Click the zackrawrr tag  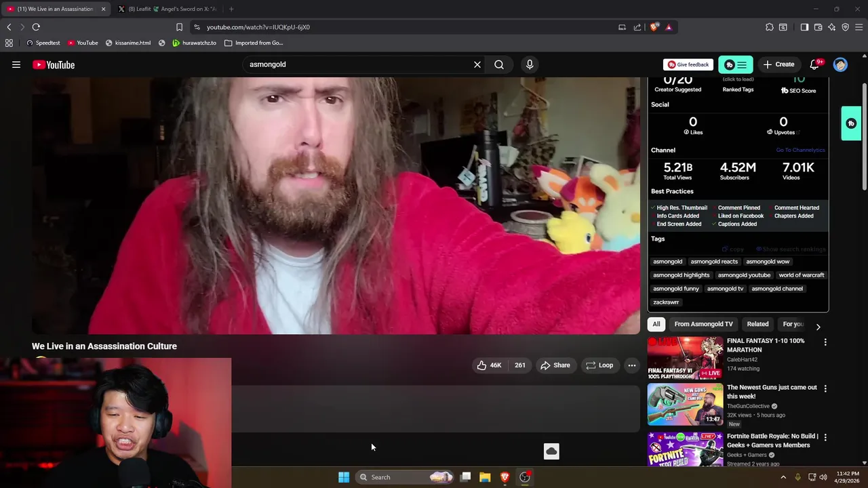666,302
